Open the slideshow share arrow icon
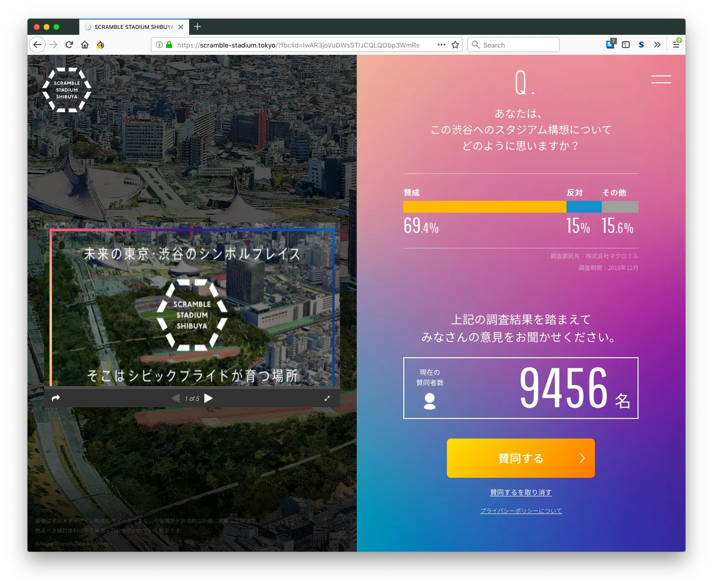 pyautogui.click(x=56, y=398)
